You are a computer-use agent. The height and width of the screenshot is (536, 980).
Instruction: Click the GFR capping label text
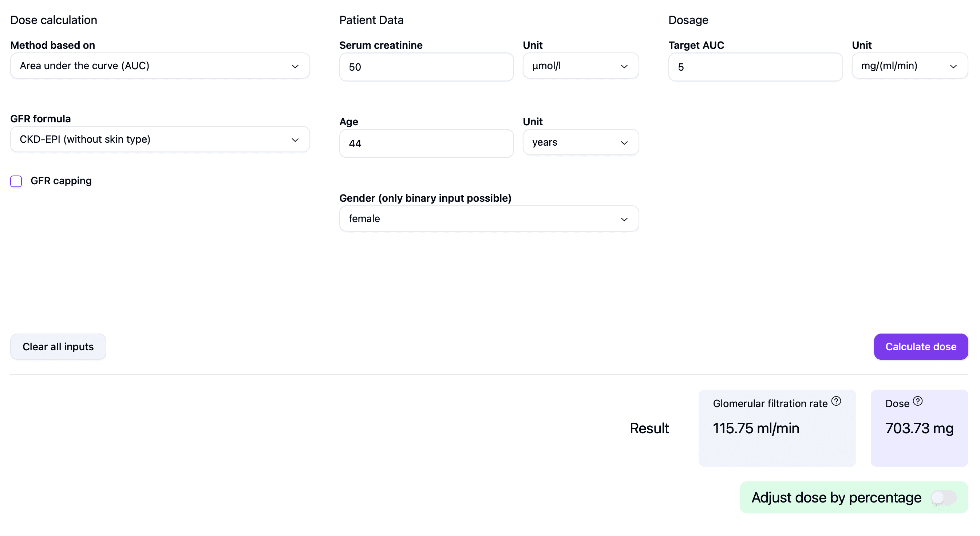coord(61,181)
